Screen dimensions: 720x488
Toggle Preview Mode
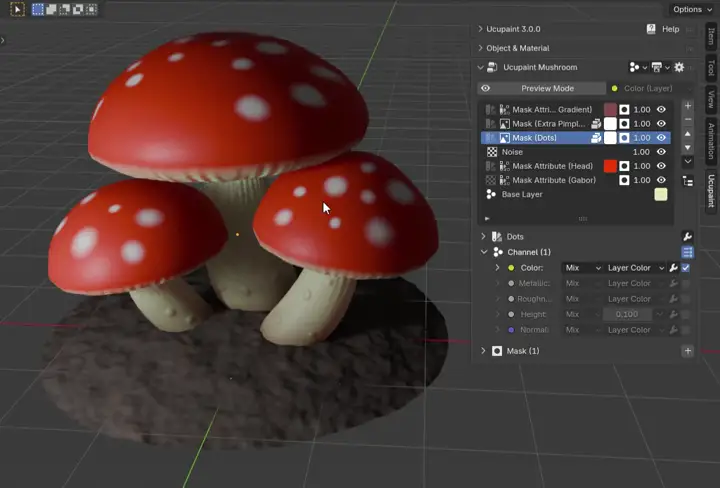coord(542,88)
